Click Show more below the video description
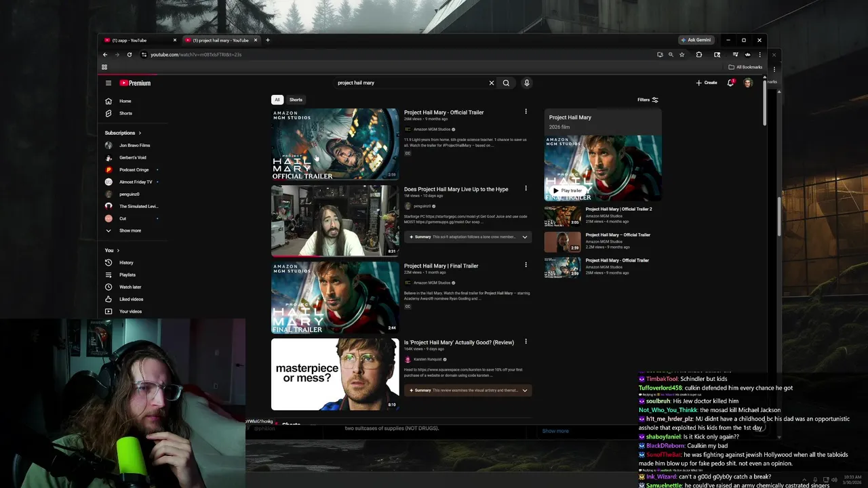The width and height of the screenshot is (868, 488). click(555, 431)
